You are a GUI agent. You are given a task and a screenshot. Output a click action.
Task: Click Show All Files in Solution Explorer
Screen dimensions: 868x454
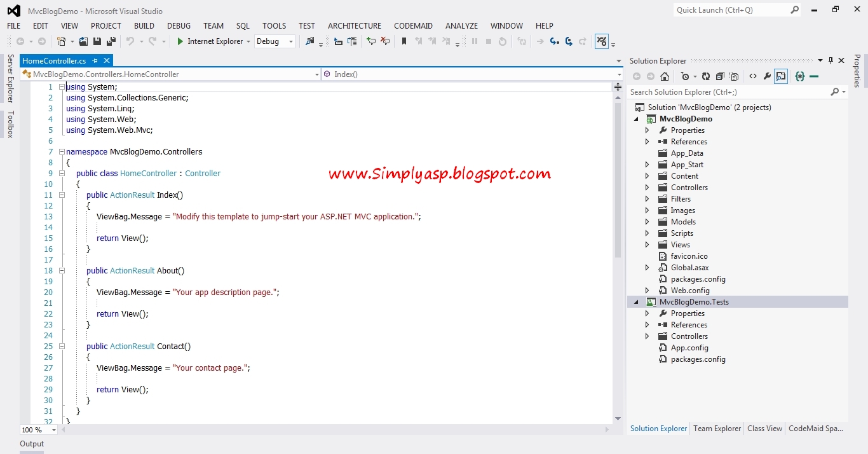(x=735, y=76)
